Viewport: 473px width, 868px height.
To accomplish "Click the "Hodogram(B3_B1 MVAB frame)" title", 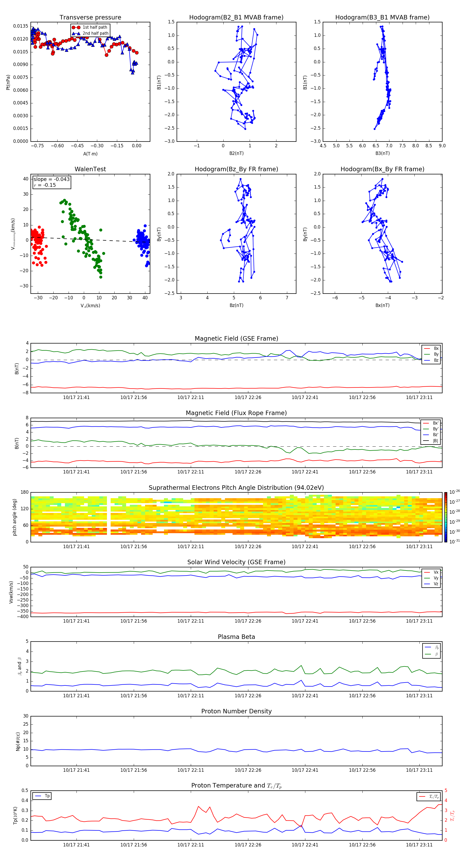I will pyautogui.click(x=382, y=18).
